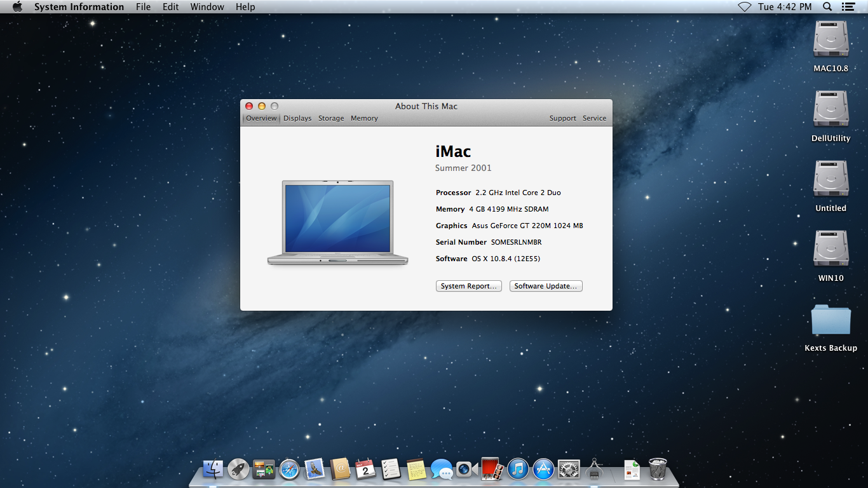Screen dimensions: 868x488
Task: Select Kexts Backup folder on desktop
Action: pyautogui.click(x=831, y=327)
